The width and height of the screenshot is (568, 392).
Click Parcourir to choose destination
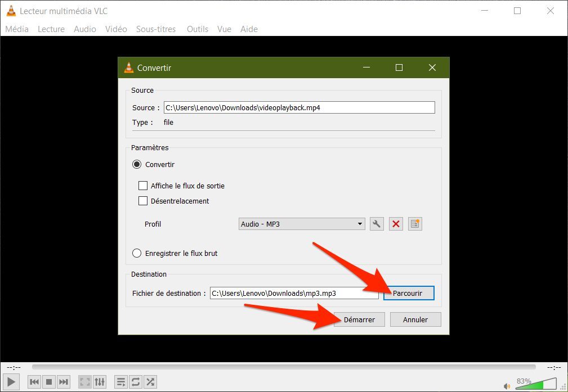[x=409, y=293]
